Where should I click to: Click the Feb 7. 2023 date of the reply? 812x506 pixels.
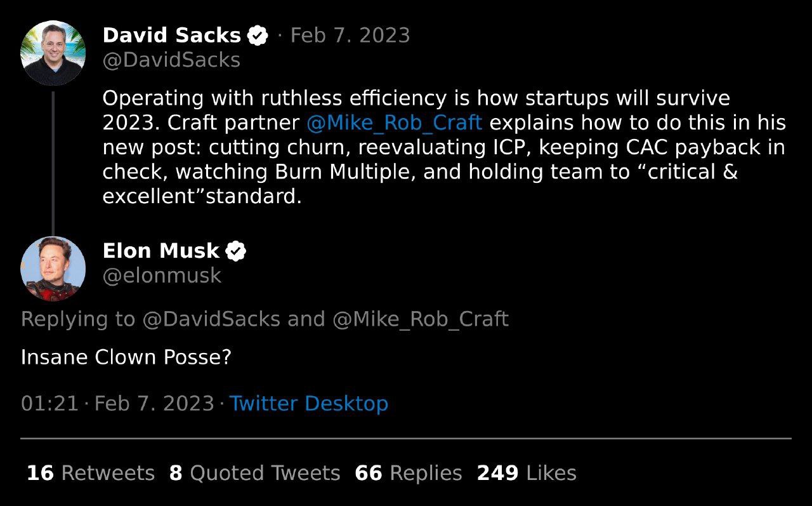coord(154,404)
